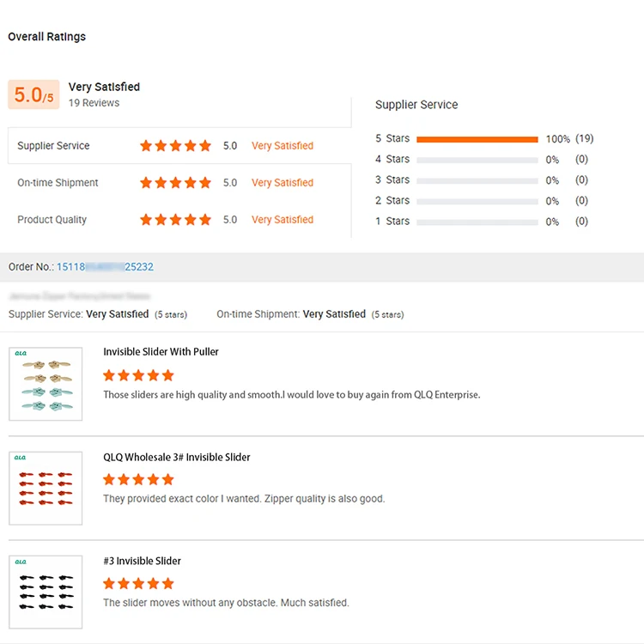Screen dimensions: 644x644
Task: Click the 5.0/5 overall score badge
Action: (x=33, y=94)
